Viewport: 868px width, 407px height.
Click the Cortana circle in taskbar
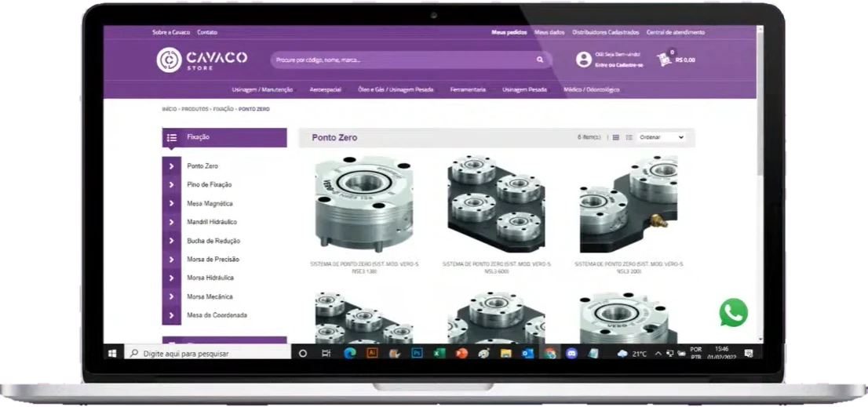pyautogui.click(x=303, y=353)
